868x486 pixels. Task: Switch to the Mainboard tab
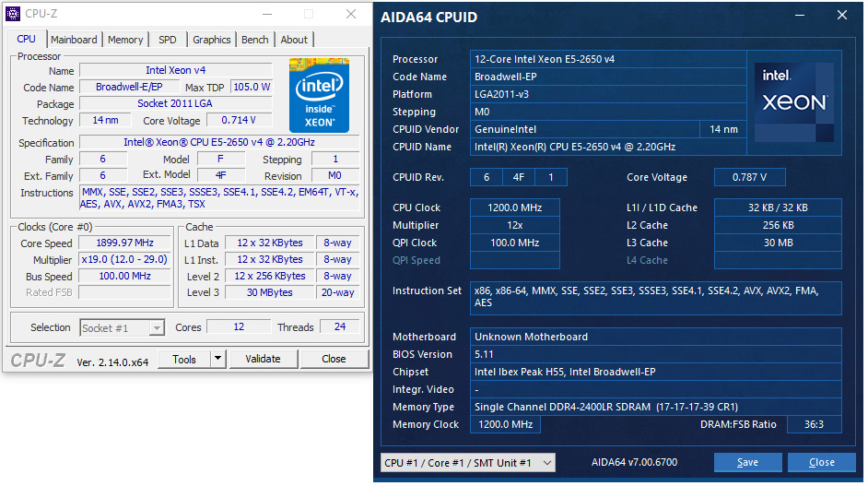pos(74,40)
